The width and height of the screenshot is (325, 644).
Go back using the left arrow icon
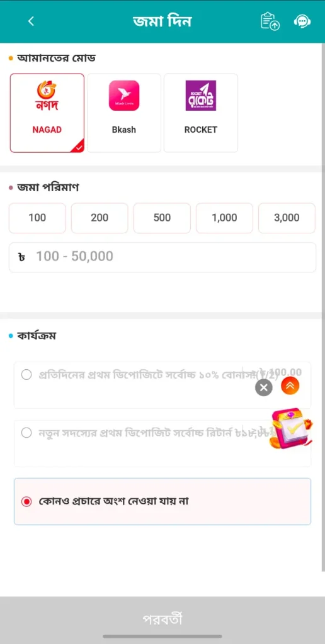click(x=31, y=21)
